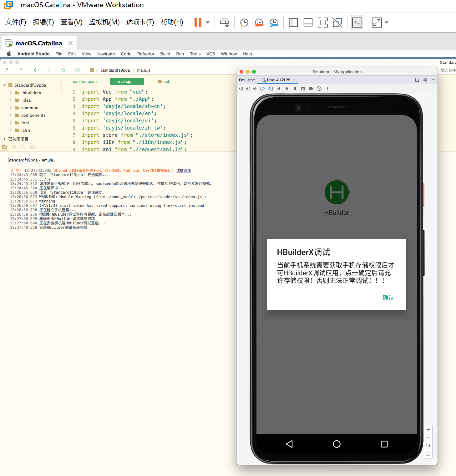Image resolution: width=456 pixels, height=476 pixels.
Task: Expand the .idea folder
Action: tap(11, 100)
